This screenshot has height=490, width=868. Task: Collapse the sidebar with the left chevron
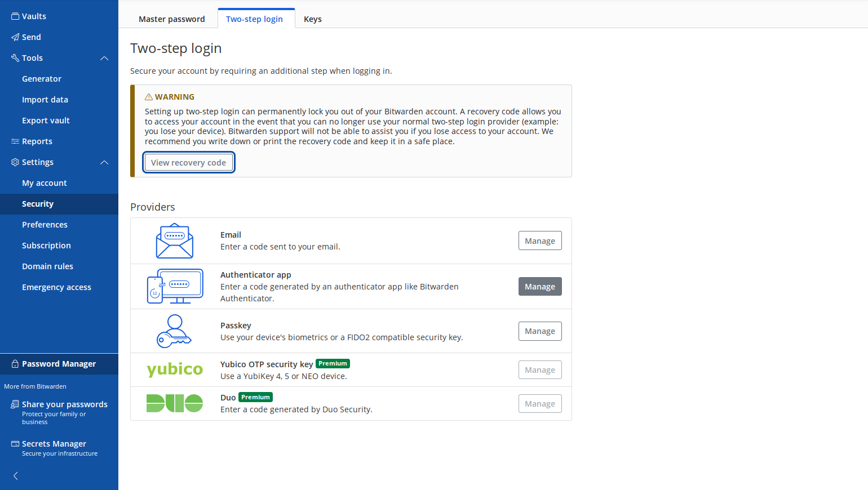coord(16,476)
